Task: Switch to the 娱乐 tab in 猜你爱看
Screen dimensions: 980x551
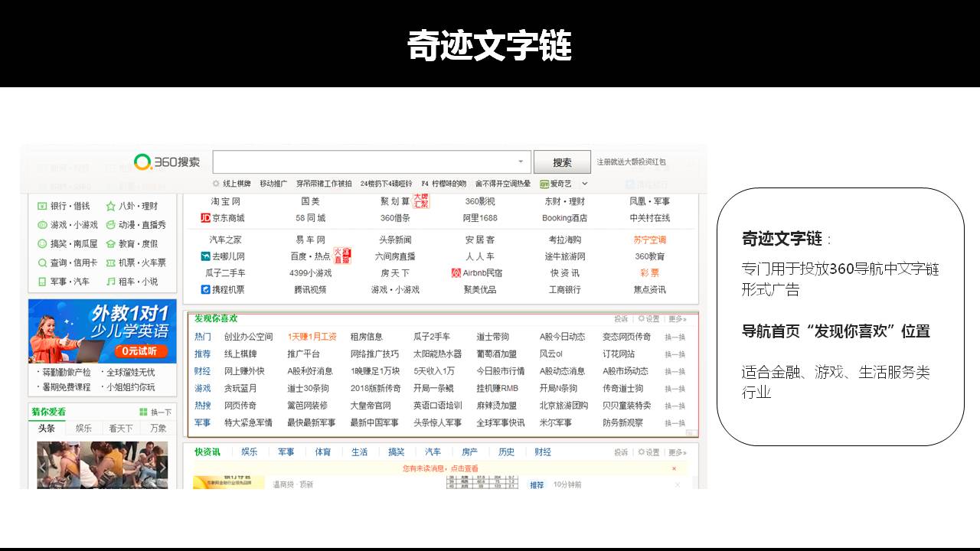Action: [83, 429]
